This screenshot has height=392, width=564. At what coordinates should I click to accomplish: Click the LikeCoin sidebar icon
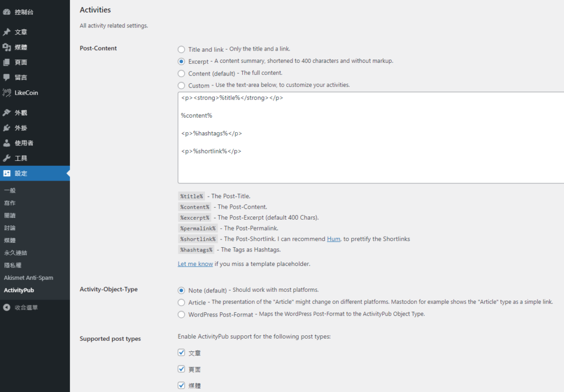click(x=7, y=92)
